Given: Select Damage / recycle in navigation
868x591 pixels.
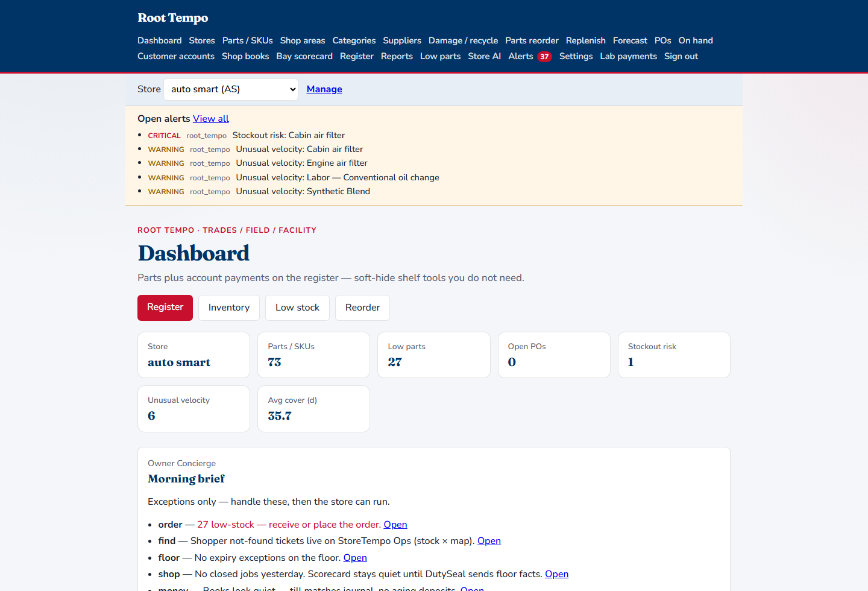Looking at the screenshot, I should [464, 40].
